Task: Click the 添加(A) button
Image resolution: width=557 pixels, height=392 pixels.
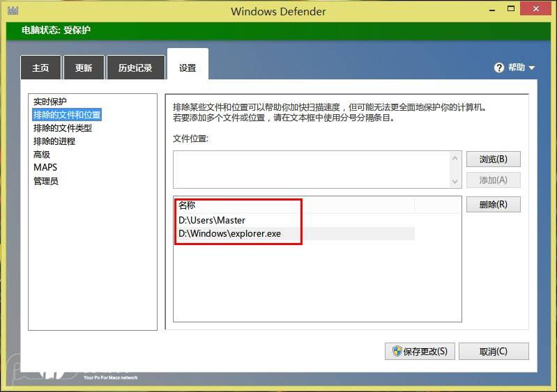Action: click(x=494, y=180)
